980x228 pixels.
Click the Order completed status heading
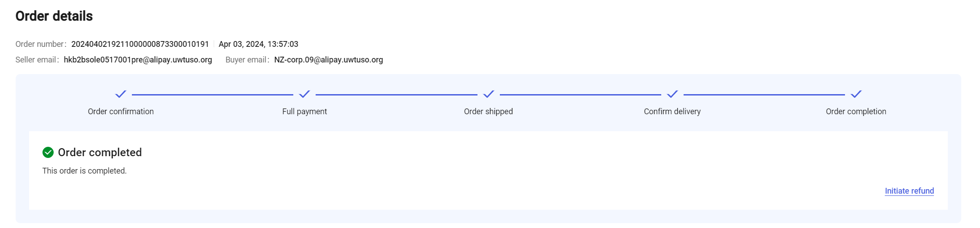tap(100, 153)
